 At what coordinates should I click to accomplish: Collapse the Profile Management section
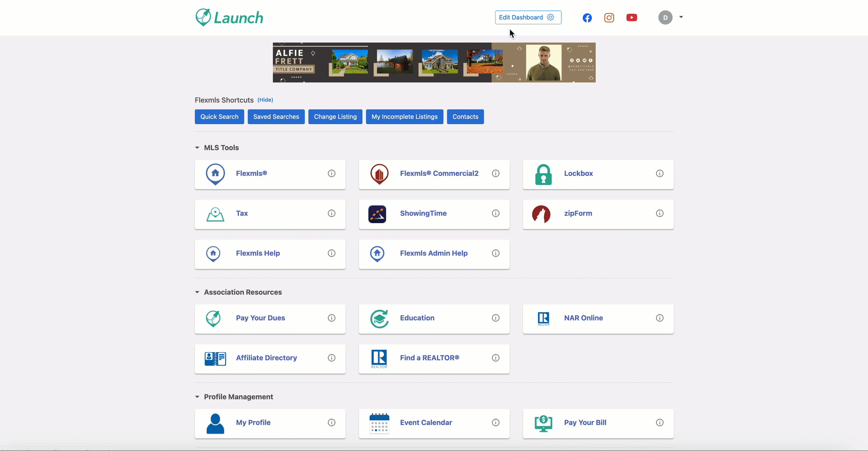[x=197, y=397]
